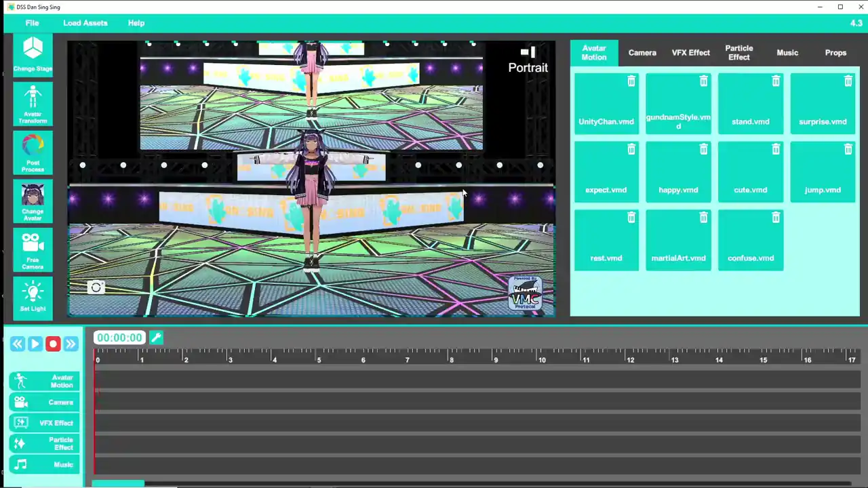Delete the expect.vmd motion
This screenshot has width=868, height=488.
click(631, 149)
